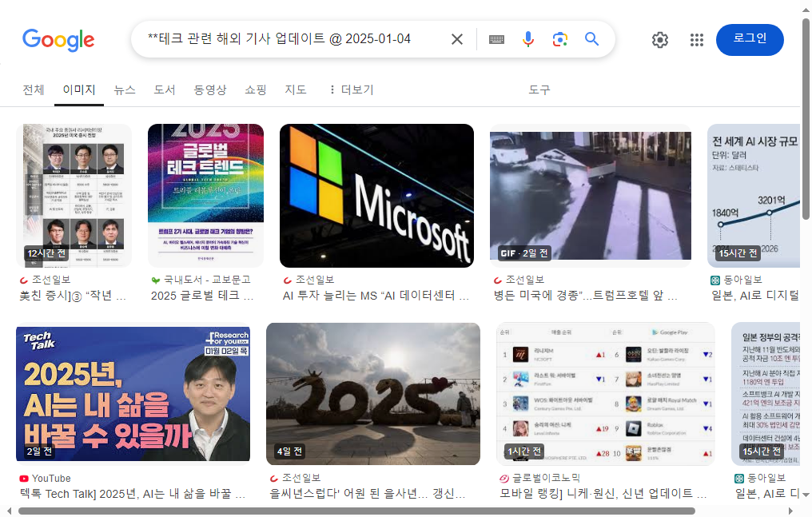Click the YouTube favicon icon
The image size is (812, 517).
point(24,479)
